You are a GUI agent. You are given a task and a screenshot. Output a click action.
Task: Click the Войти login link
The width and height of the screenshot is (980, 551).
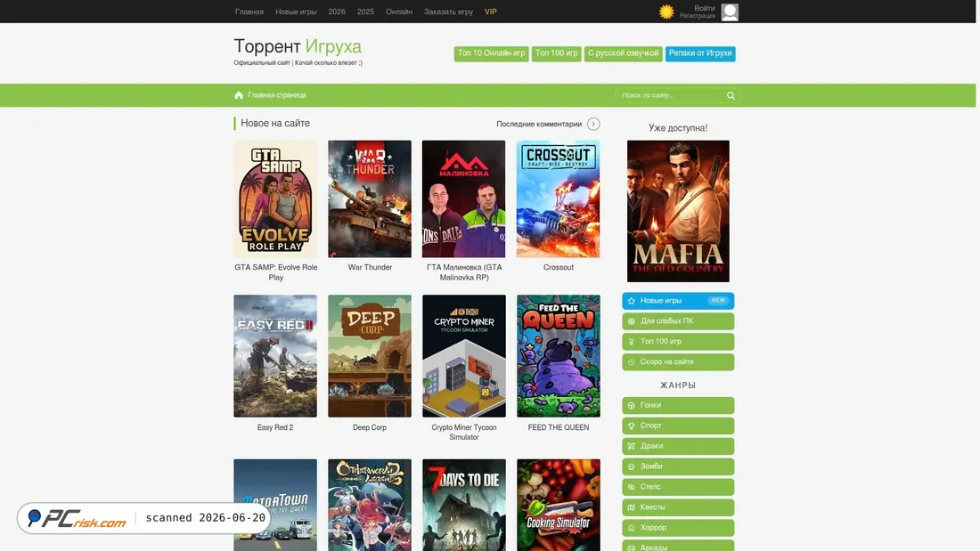click(705, 8)
